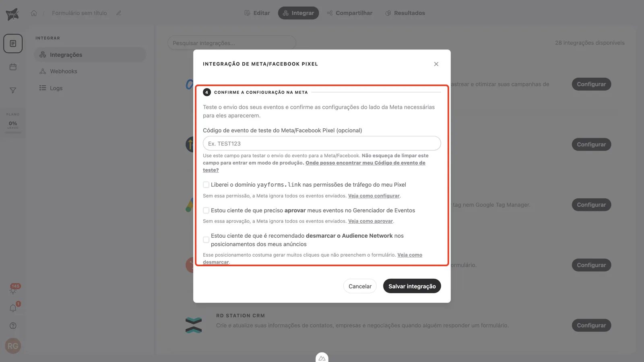The width and height of the screenshot is (644, 362).
Task: Open the form editor sidebar icon
Action: 13,43
